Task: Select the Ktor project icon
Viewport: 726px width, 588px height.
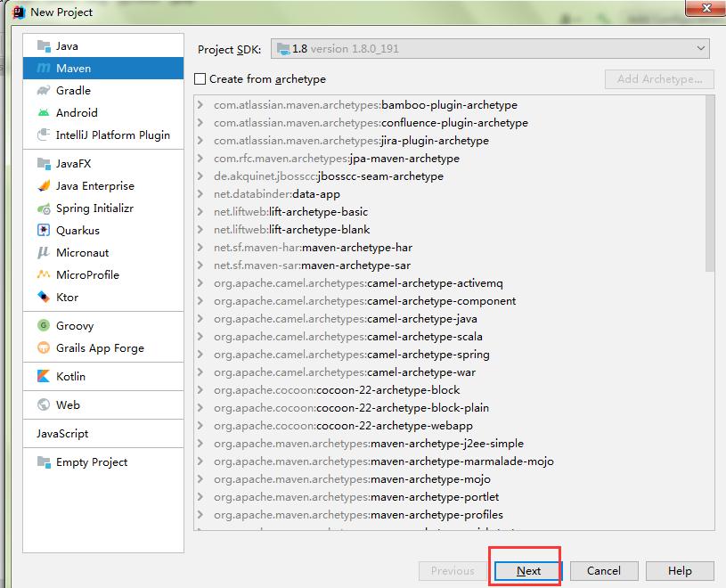Action: [x=44, y=298]
